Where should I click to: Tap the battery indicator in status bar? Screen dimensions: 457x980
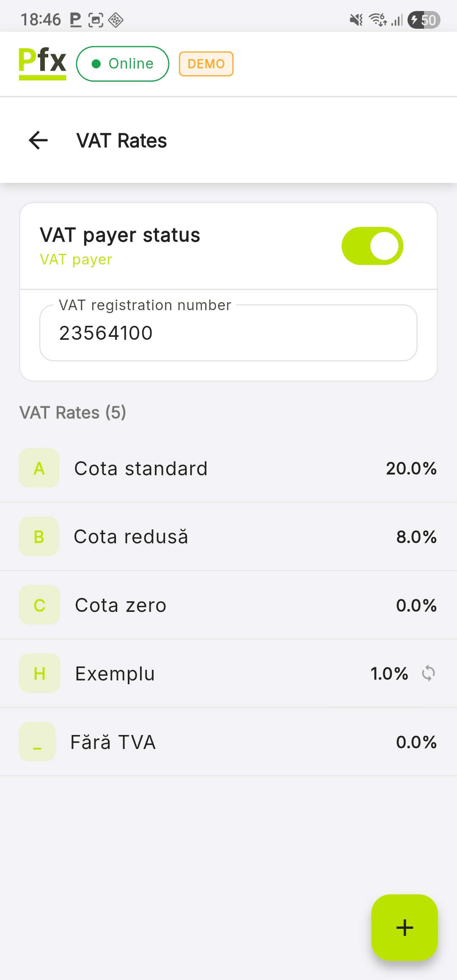(x=424, y=20)
